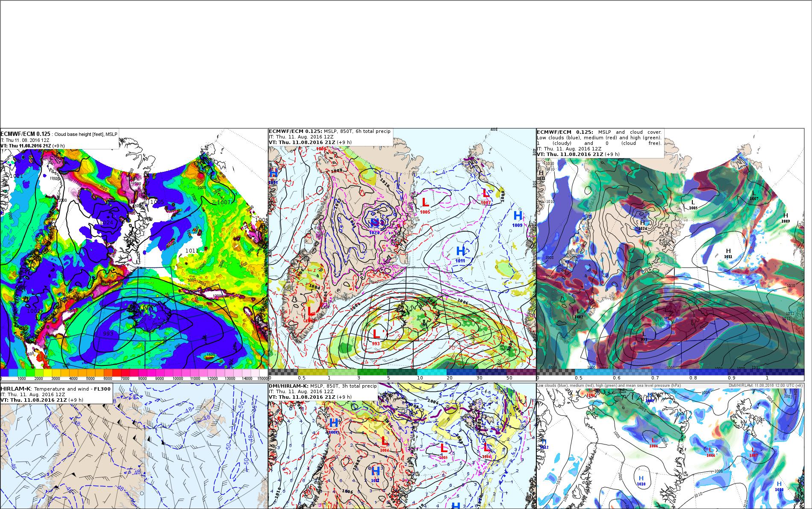Viewport: 812px width, 509px height.
Task: Click the 'DMI/HIRLAM-K: MSLP, 850T, 3h total precip' title
Action: point(323,386)
